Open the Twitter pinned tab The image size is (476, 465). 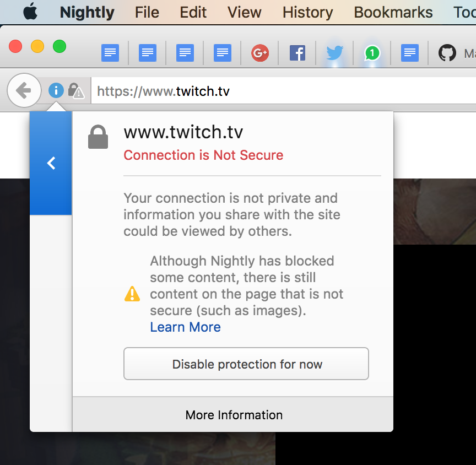click(334, 53)
